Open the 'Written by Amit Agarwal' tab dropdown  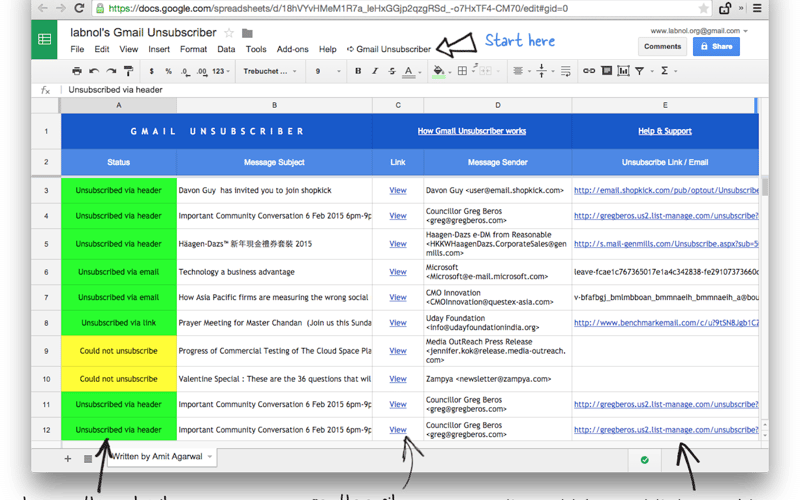[x=210, y=457]
